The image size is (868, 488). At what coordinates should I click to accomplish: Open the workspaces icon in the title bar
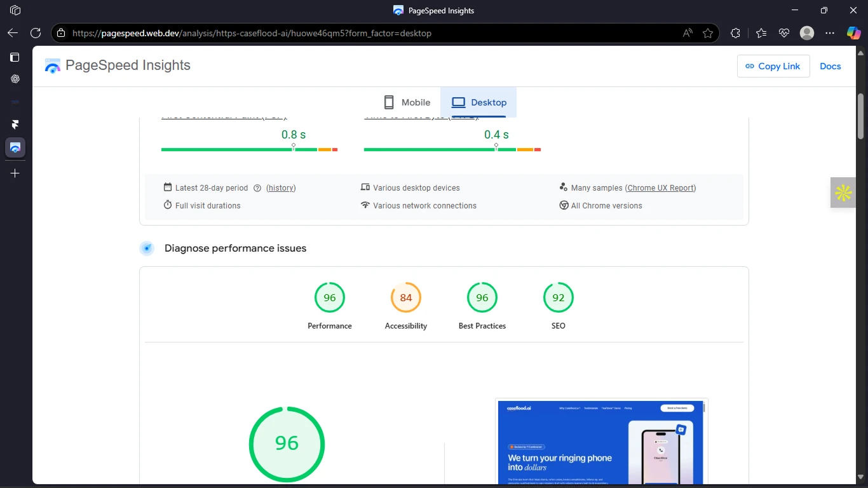tap(15, 10)
